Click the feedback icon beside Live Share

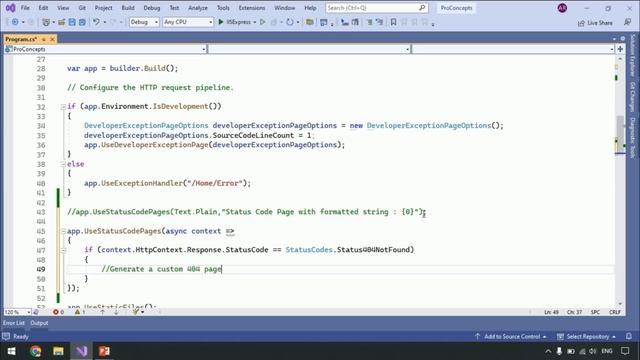tap(627, 22)
